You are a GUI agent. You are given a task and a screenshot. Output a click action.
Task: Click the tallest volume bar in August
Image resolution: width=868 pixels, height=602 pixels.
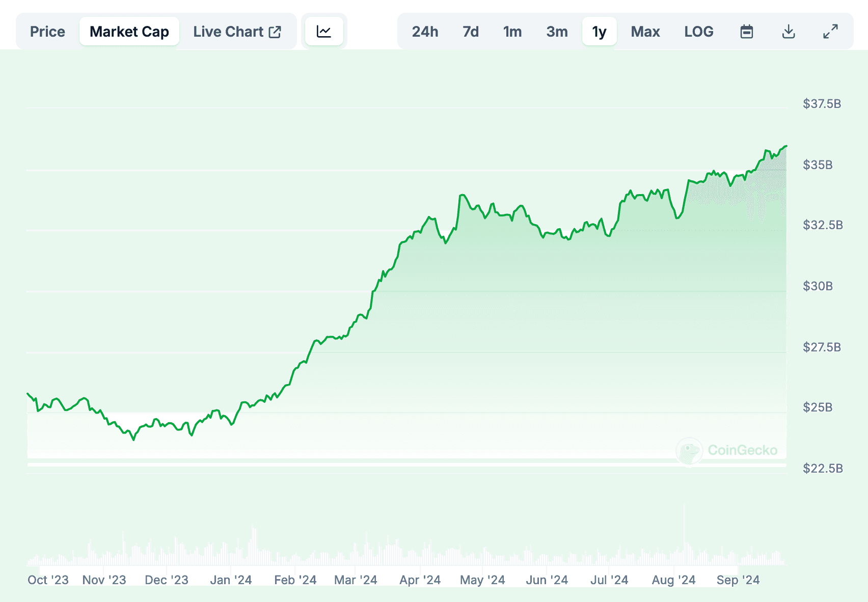click(684, 535)
